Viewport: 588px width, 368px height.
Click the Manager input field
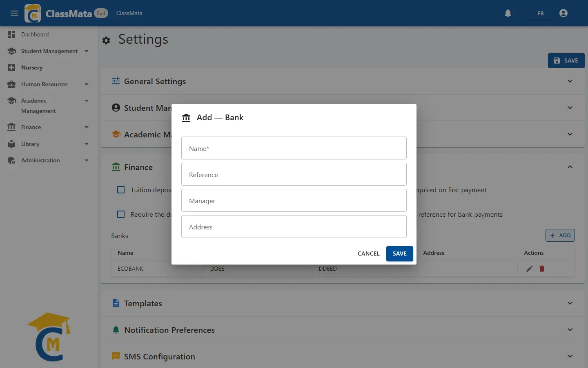coord(294,200)
